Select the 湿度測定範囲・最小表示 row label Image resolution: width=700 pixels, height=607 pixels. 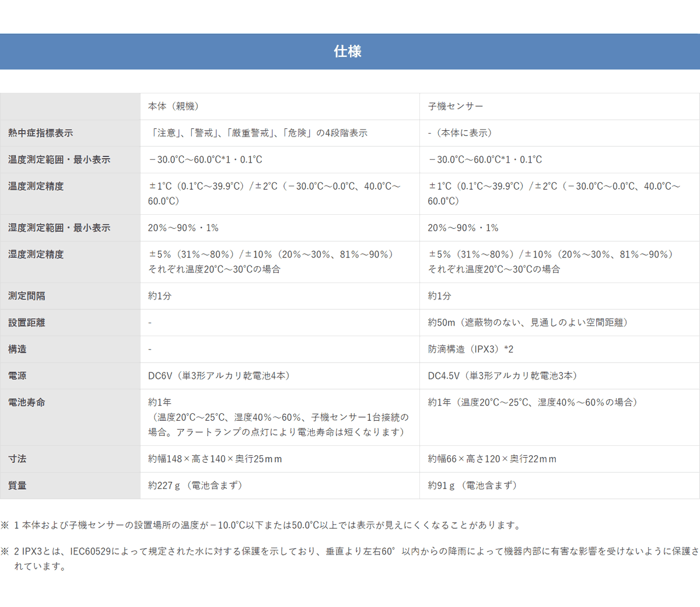tap(70, 228)
